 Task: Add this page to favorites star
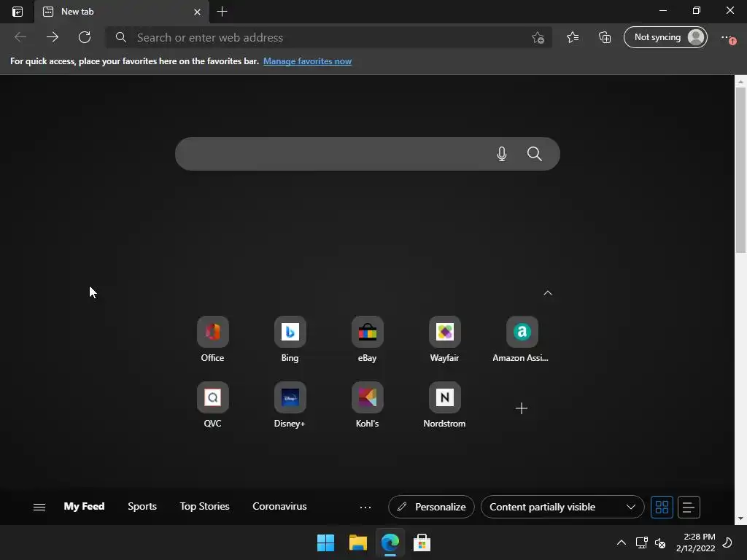coord(538,38)
